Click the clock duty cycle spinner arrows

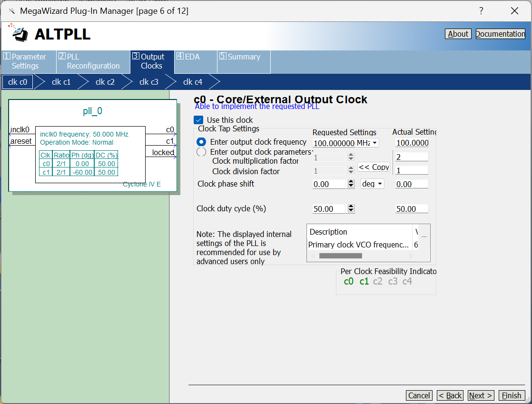tap(351, 208)
